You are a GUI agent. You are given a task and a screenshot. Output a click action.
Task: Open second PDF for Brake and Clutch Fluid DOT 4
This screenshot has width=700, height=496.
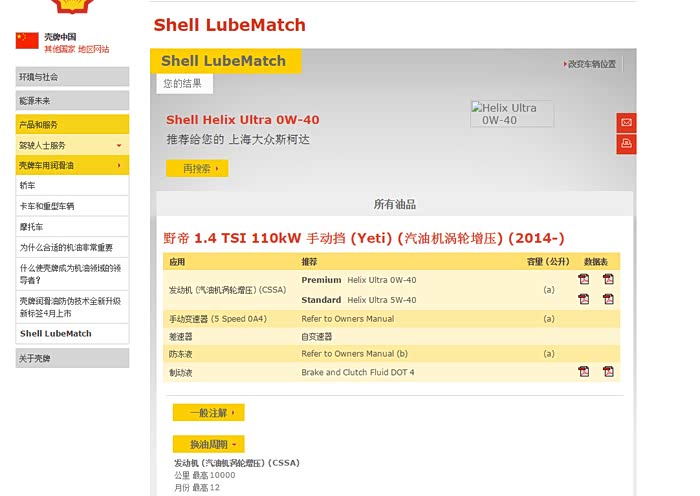[608, 372]
